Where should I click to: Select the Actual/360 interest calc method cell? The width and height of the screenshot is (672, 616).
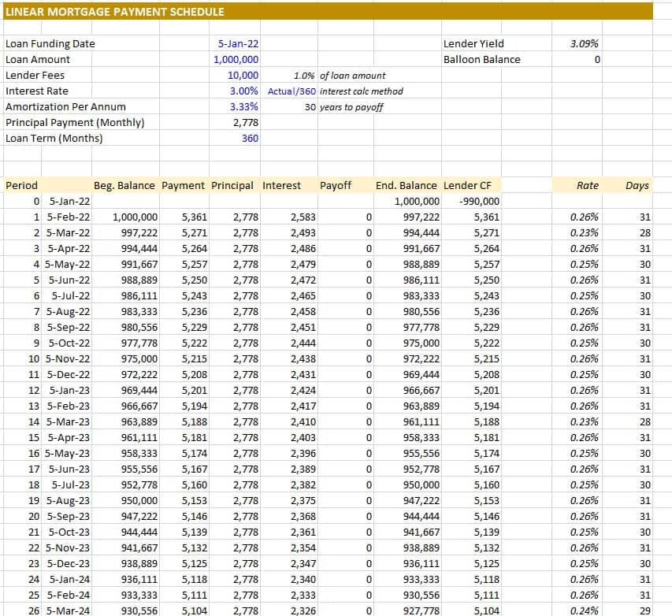(291, 91)
